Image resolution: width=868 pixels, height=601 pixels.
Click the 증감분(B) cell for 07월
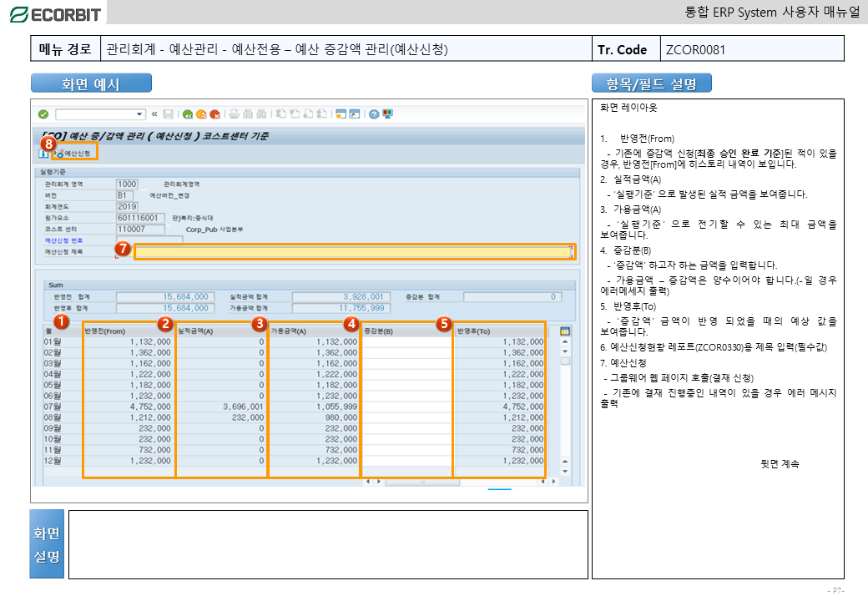point(406,407)
